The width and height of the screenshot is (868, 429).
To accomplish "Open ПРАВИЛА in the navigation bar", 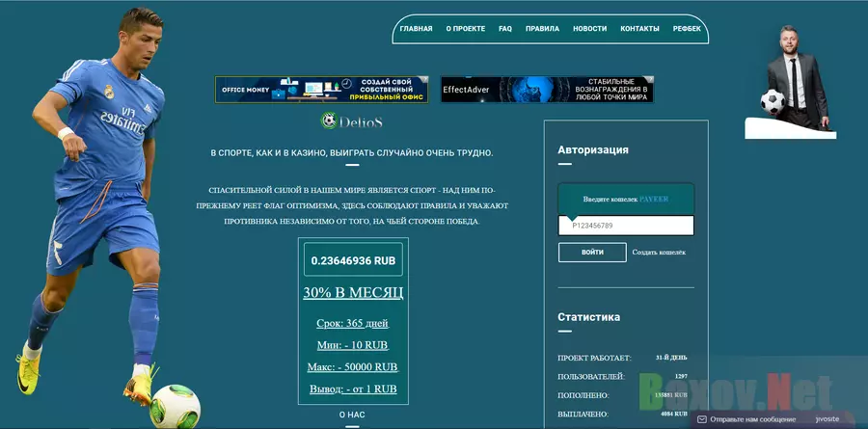I will 542,29.
